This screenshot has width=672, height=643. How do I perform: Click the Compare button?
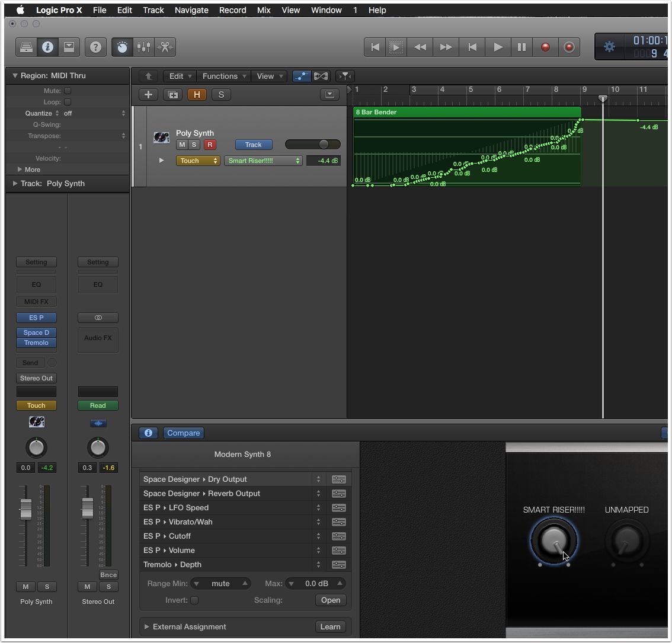point(184,433)
